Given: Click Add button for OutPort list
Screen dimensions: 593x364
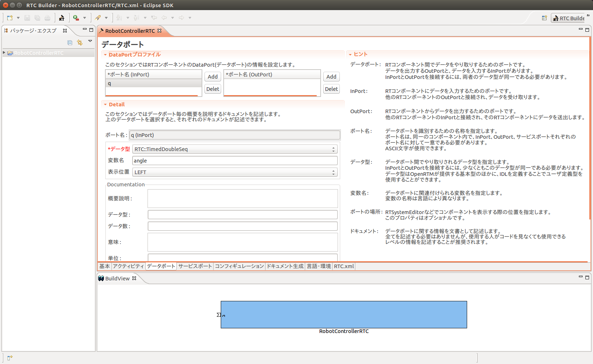Looking at the screenshot, I should pyautogui.click(x=331, y=77).
